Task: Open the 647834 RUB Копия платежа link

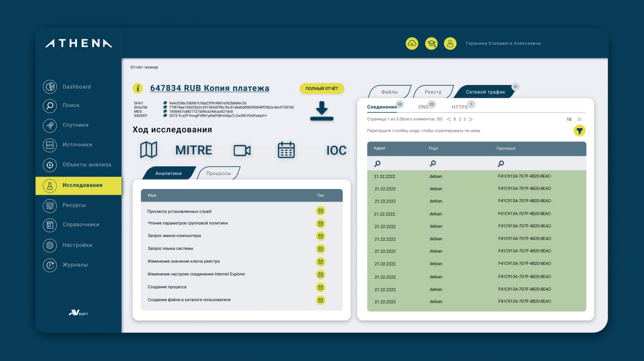Action: pos(209,88)
